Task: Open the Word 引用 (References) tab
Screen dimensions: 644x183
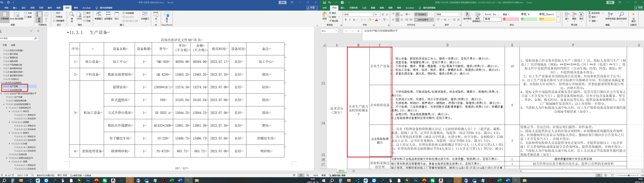Action: pyautogui.click(x=41, y=8)
